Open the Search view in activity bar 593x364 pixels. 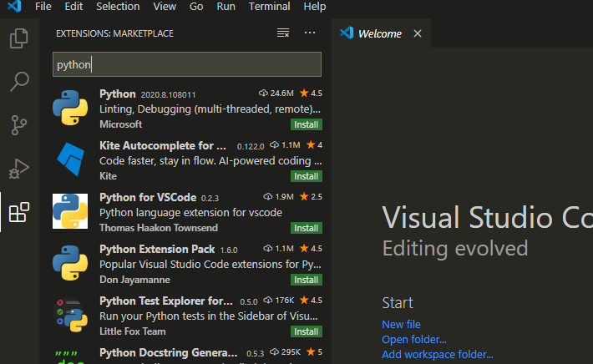[x=18, y=82]
